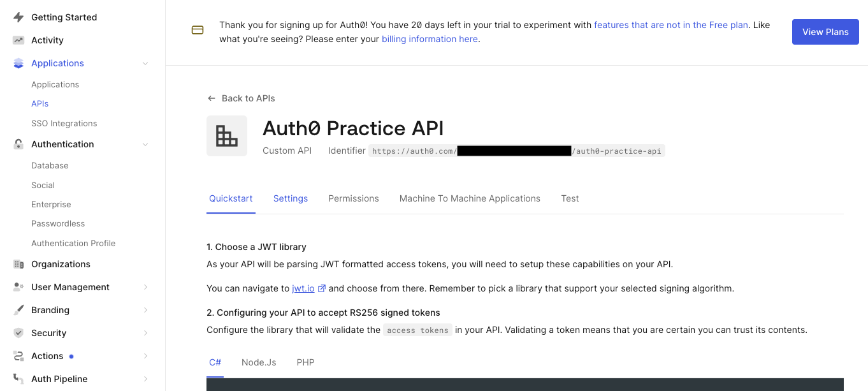This screenshot has width=868, height=391.
Task: Open the billing information here link
Action: (430, 38)
